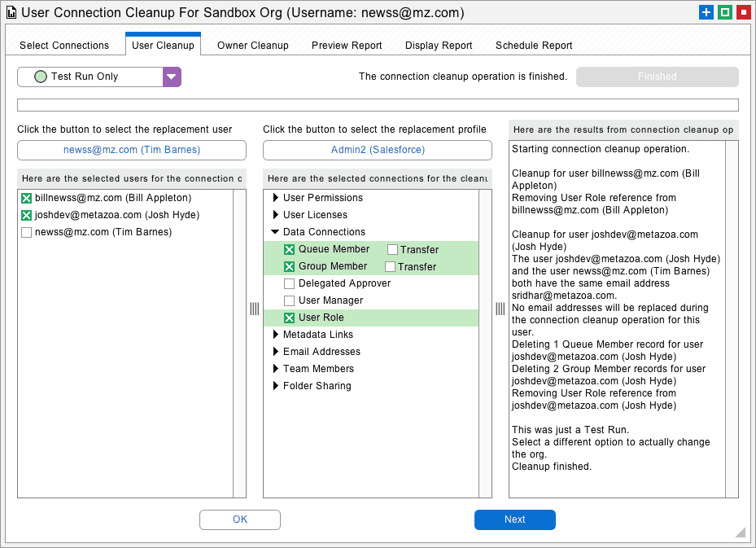This screenshot has height=548, width=756.
Task: Select the Folder Sharing tree row label
Action: (317, 386)
